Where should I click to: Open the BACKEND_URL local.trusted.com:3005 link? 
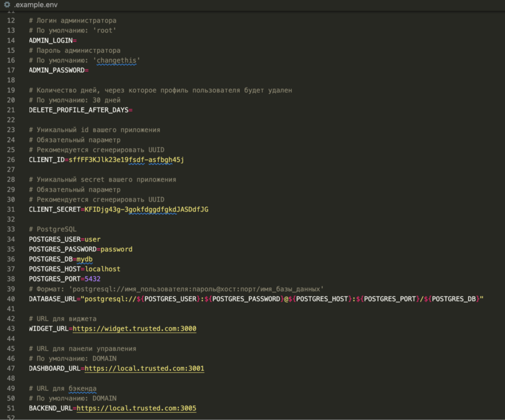136,408
